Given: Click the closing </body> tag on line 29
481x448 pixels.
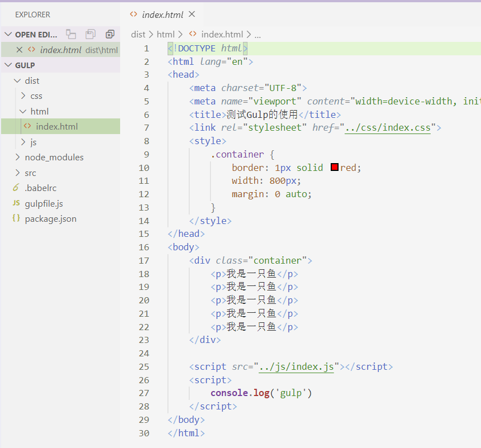Looking at the screenshot, I should point(186,420).
